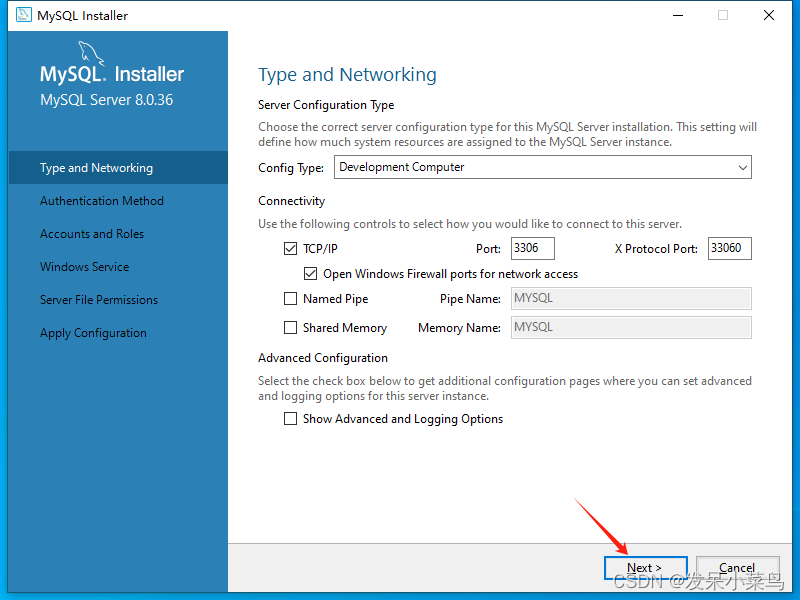The height and width of the screenshot is (600, 800).
Task: Close the MySQL Installer window
Action: coord(769,15)
